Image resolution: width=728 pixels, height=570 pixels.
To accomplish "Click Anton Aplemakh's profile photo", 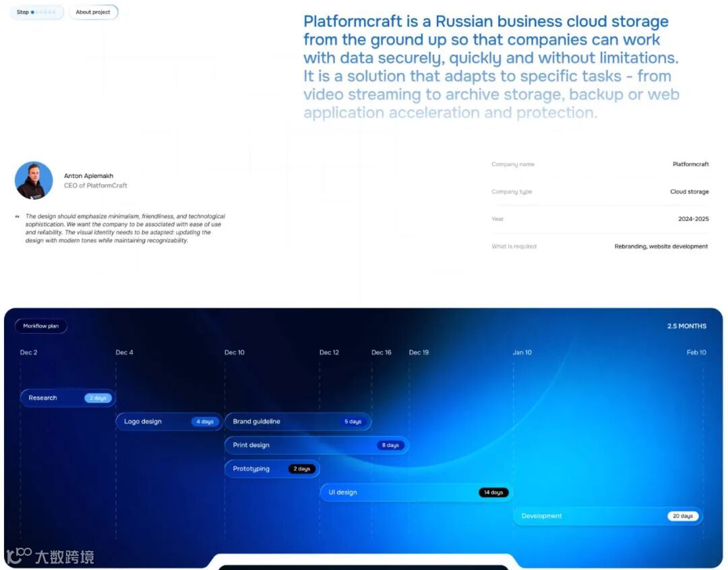I will [34, 180].
